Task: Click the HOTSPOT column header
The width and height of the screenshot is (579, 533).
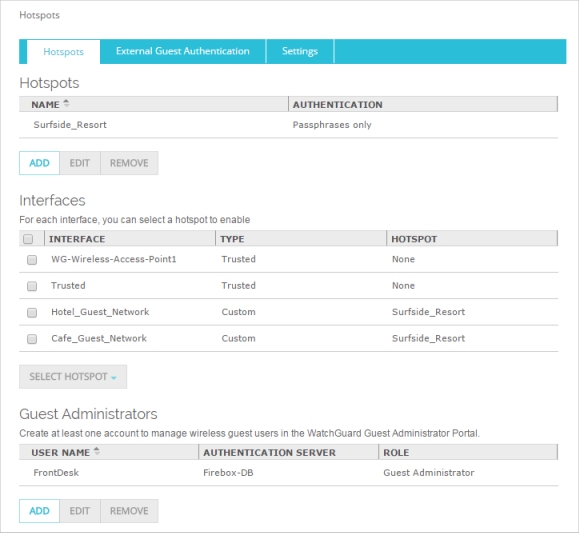Action: [472, 239]
